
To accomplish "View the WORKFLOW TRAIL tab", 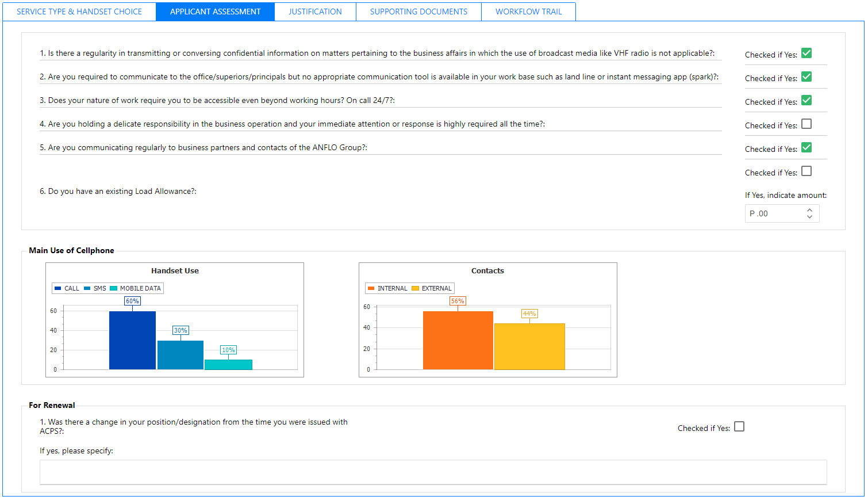I will tap(528, 12).
